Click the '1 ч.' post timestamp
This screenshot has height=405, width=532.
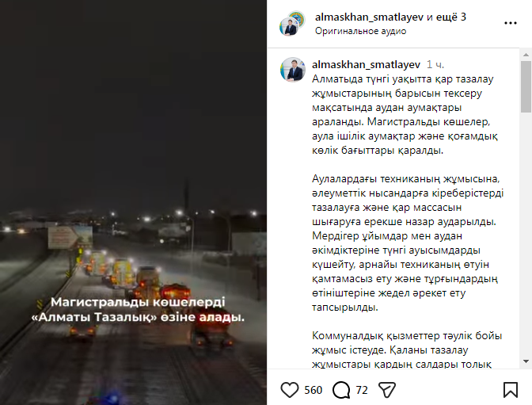click(x=435, y=64)
